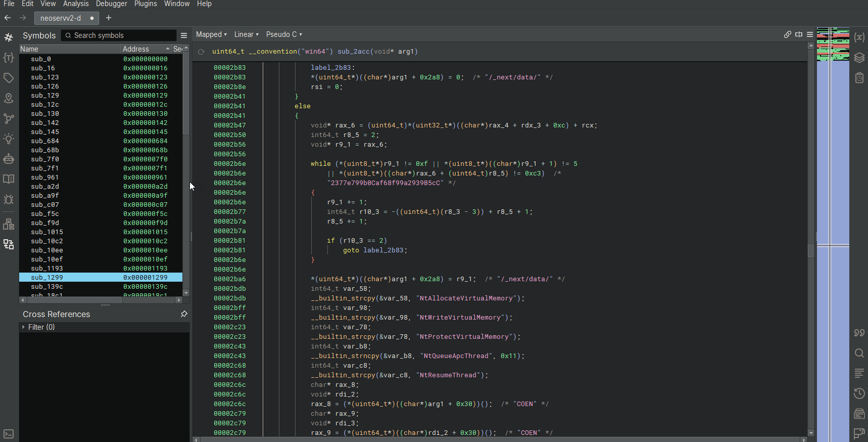Select symbol sub_684 in the list
The image size is (868, 442).
point(101,141)
